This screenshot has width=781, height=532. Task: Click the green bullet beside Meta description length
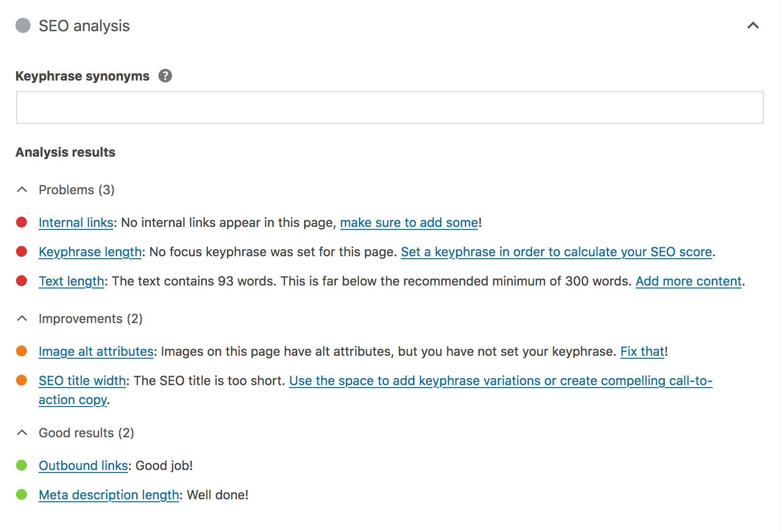(22, 494)
